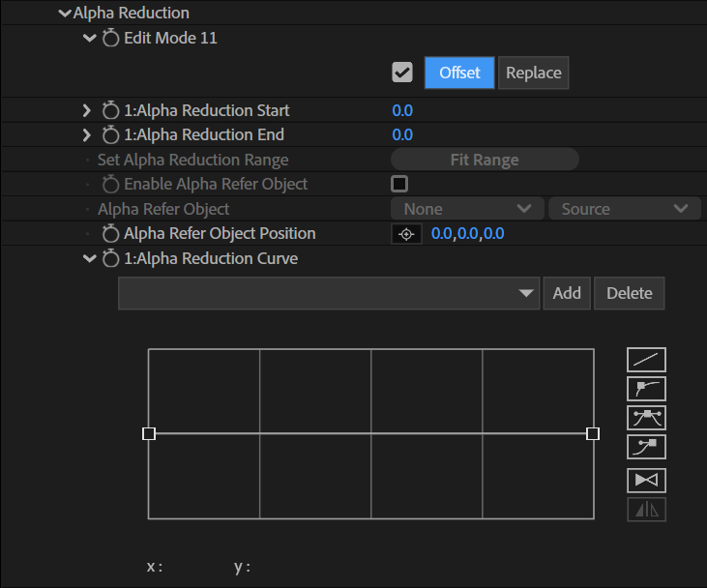Select the Offset edit mode
This screenshot has height=588, width=707.
(x=459, y=73)
